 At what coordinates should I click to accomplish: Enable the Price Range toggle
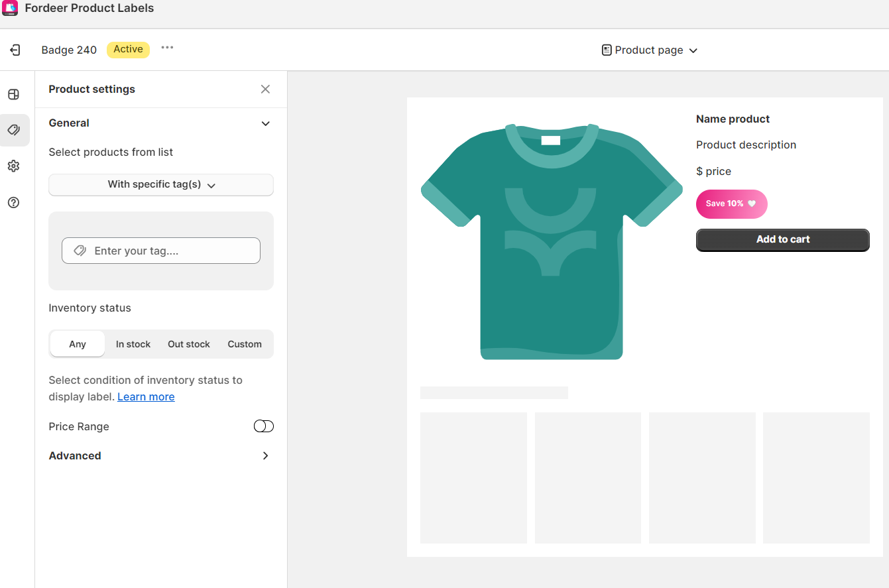point(263,426)
